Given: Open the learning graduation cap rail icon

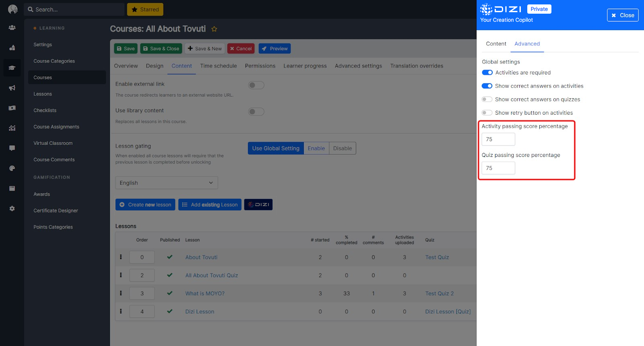Looking at the screenshot, I should 12,68.
